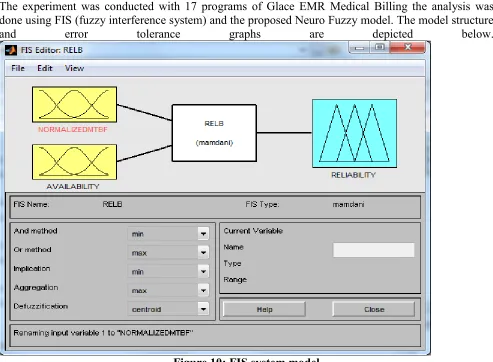Expand the Or method dropdown

(203, 253)
